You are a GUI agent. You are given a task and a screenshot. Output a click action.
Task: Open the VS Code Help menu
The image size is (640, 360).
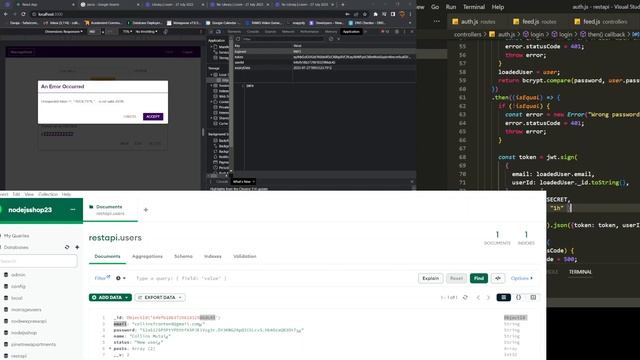[x=498, y=7]
